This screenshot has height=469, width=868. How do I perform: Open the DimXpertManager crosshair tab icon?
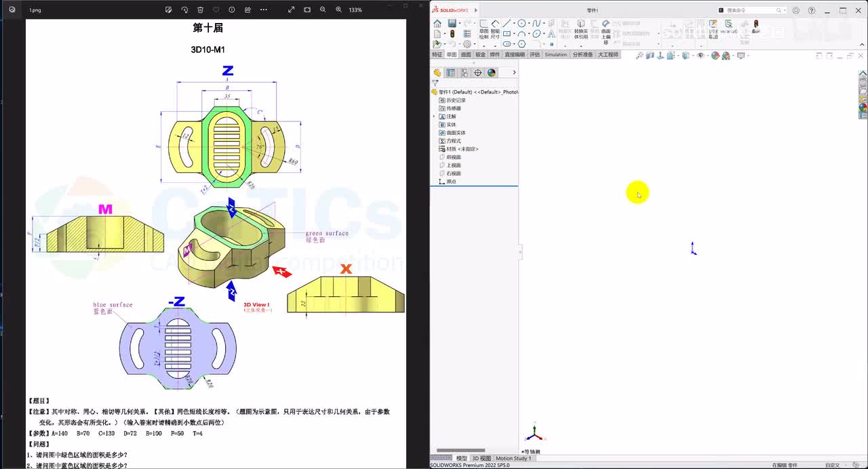[x=478, y=73]
